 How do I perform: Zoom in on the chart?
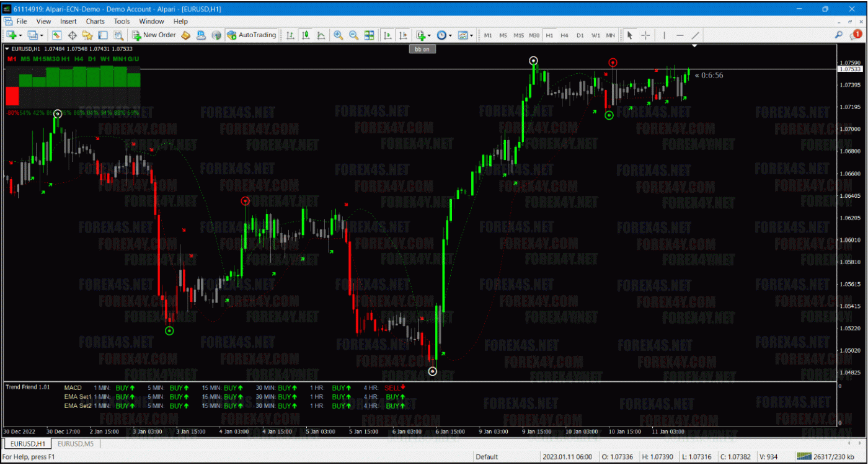(x=339, y=35)
